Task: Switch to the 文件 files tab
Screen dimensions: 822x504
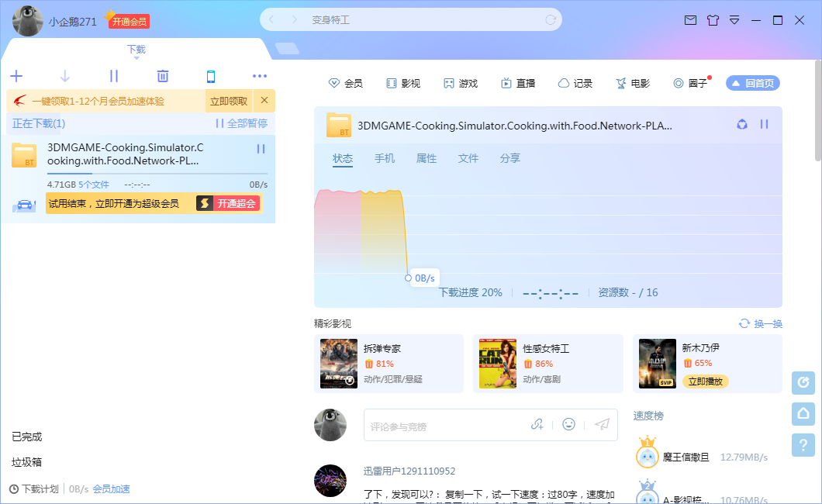Action: (x=468, y=157)
